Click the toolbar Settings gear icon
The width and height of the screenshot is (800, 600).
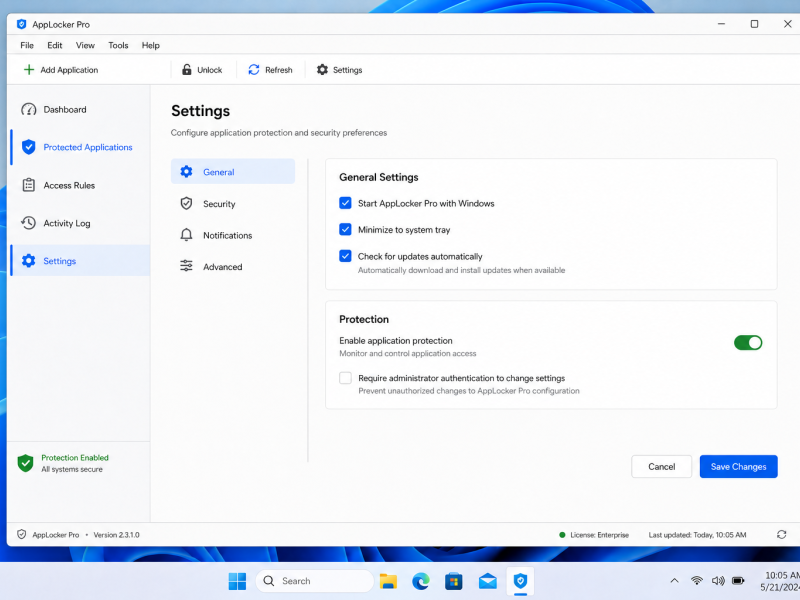pos(322,69)
